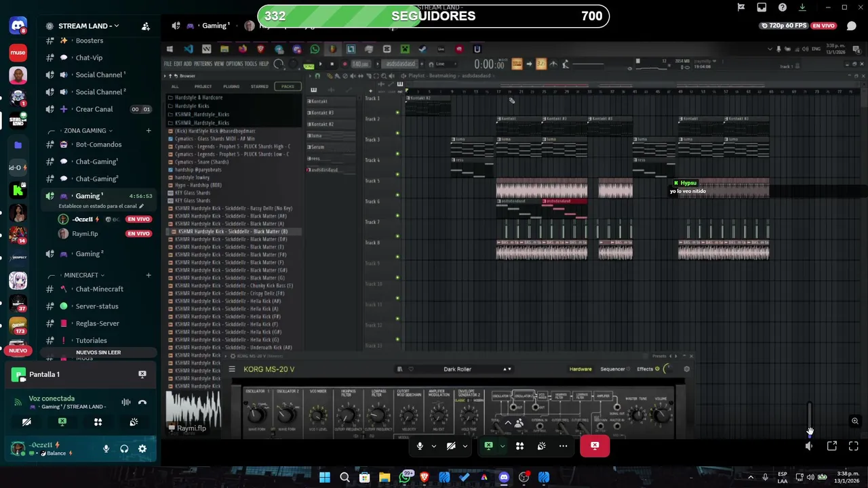This screenshot has height=488, width=868.
Task: Open screen share button in voice panel
Action: click(62, 422)
